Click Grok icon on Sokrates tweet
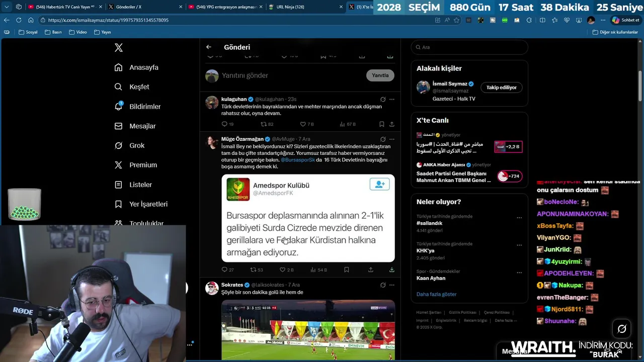Viewport: 644px width, 362px height. click(x=383, y=285)
